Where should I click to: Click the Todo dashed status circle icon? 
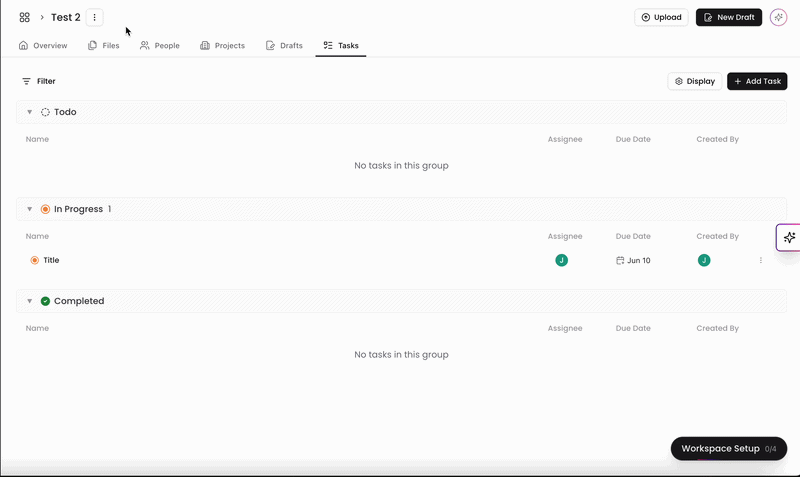[45, 112]
